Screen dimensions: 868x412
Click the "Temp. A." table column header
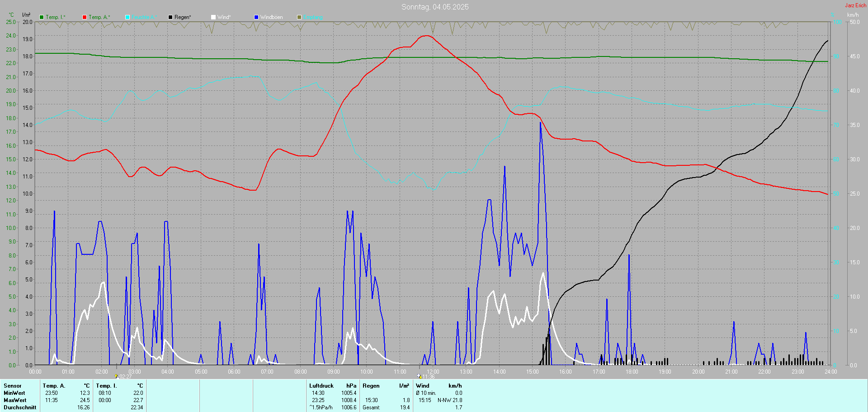pyautogui.click(x=54, y=386)
